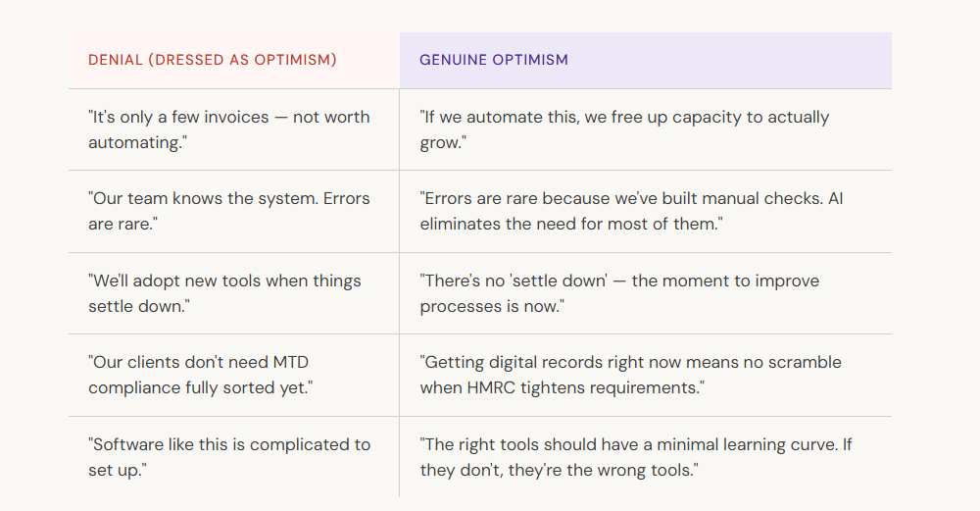
Task: Click the "It's only a few invoices" cell
Action: click(229, 129)
